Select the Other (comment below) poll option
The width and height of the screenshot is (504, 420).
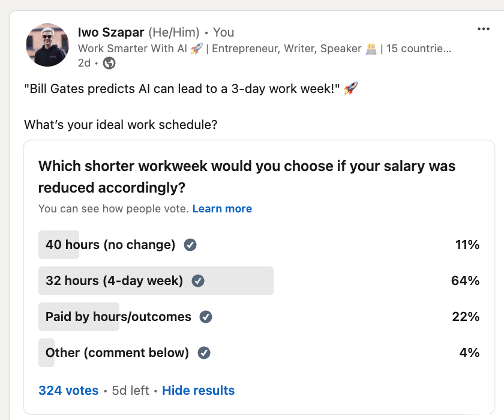pyautogui.click(x=259, y=353)
